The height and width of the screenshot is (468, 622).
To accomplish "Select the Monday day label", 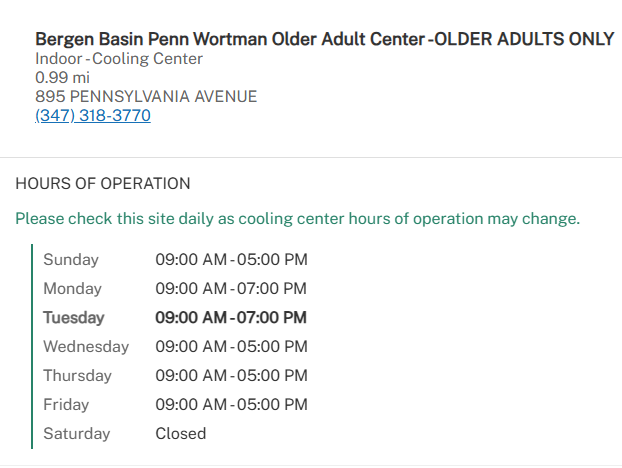I will [x=72, y=289].
